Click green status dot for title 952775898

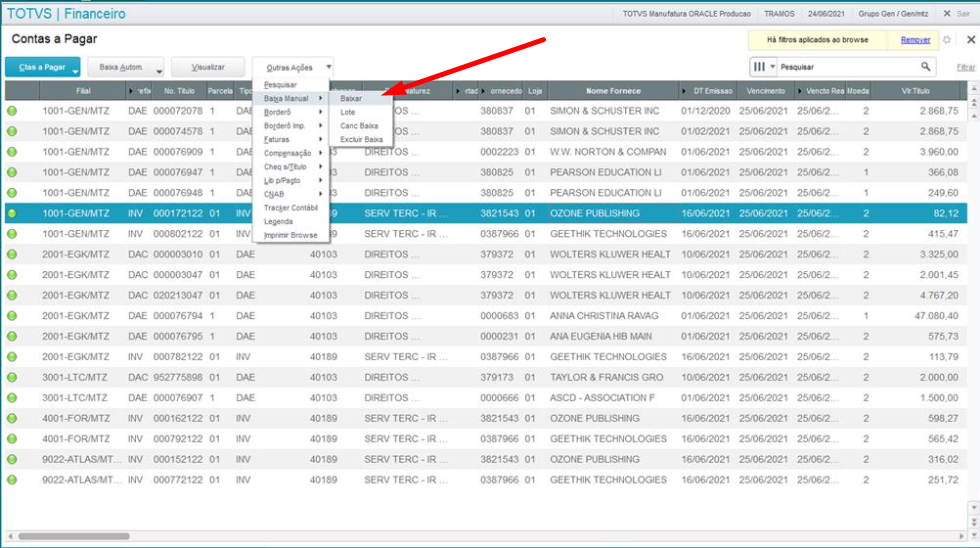(12, 377)
